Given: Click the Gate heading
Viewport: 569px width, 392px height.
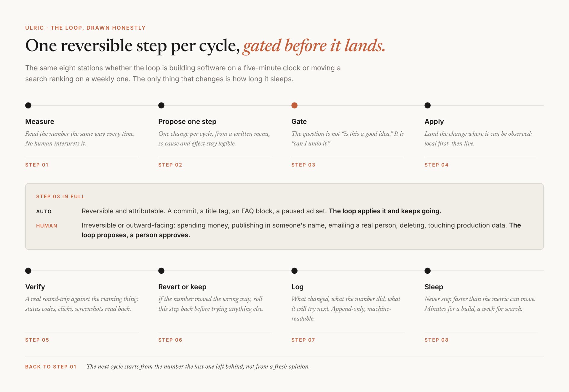Looking at the screenshot, I should pyautogui.click(x=299, y=121).
